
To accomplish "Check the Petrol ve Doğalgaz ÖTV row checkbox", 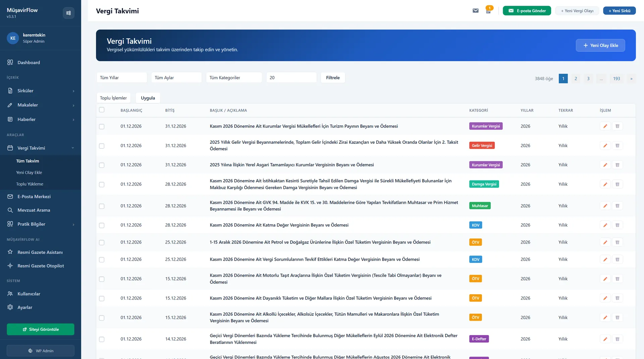I will tap(102, 243).
